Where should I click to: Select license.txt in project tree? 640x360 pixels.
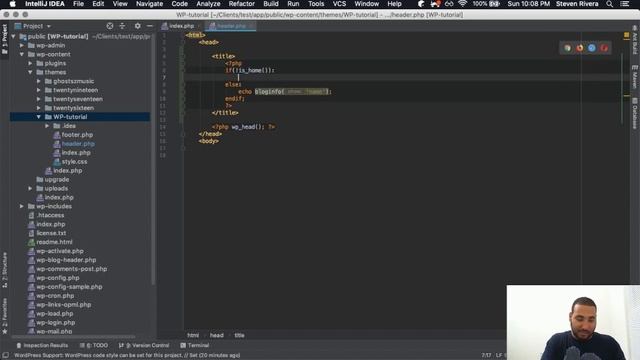pos(51,233)
